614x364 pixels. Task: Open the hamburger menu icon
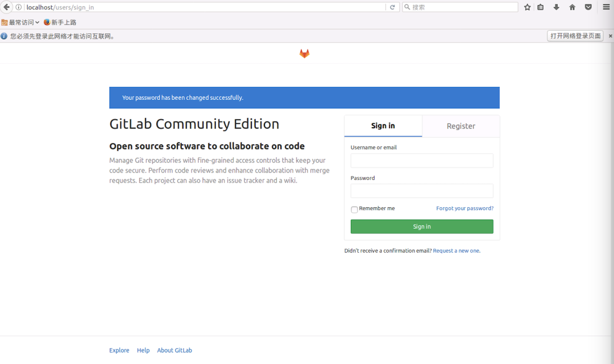(606, 7)
